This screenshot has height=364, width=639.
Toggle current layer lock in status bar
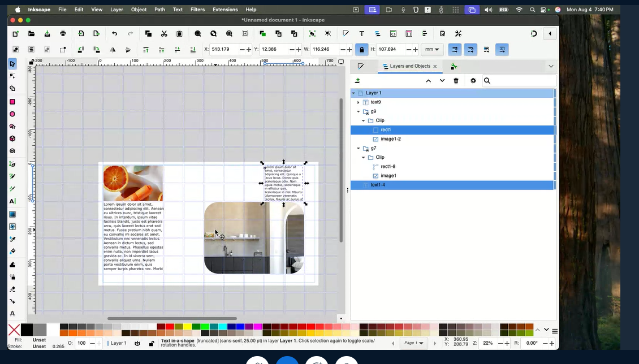pyautogui.click(x=151, y=343)
